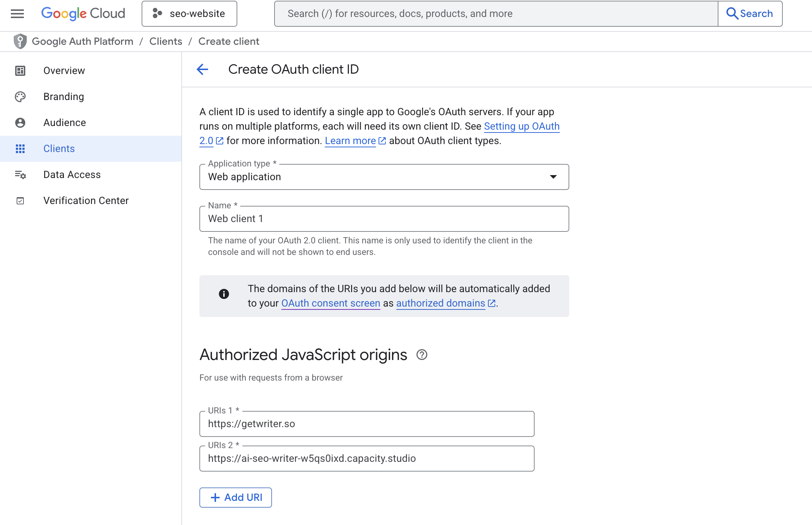Select the Clients sidebar item

tap(91, 149)
